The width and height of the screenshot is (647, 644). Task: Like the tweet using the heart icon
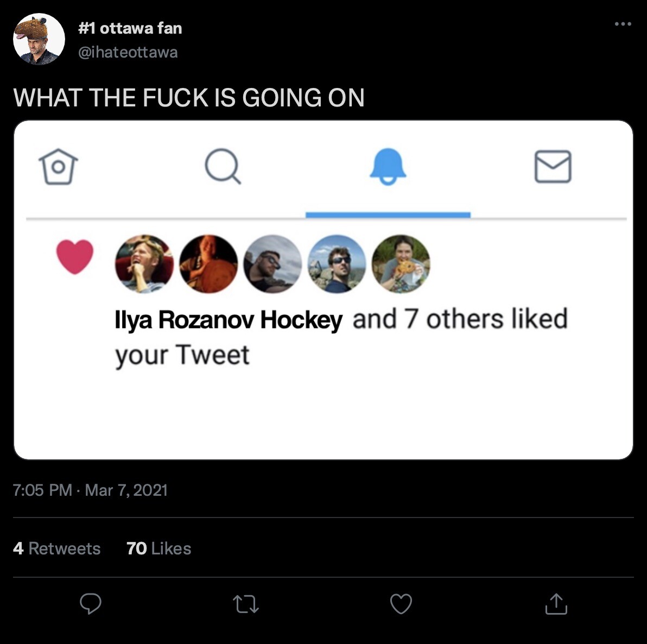point(401,604)
